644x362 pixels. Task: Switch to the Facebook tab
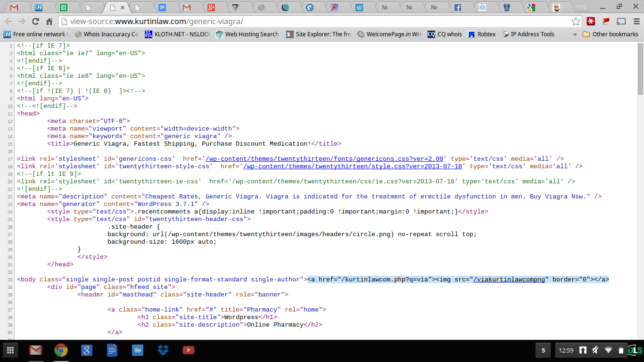[x=457, y=7]
